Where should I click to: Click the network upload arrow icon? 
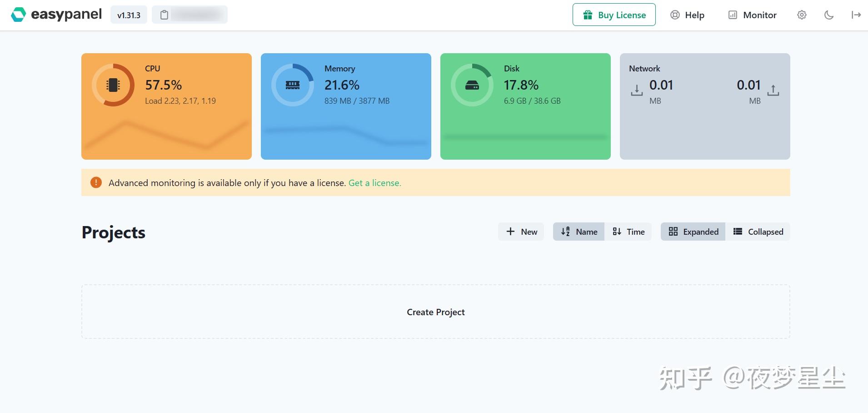tap(773, 90)
